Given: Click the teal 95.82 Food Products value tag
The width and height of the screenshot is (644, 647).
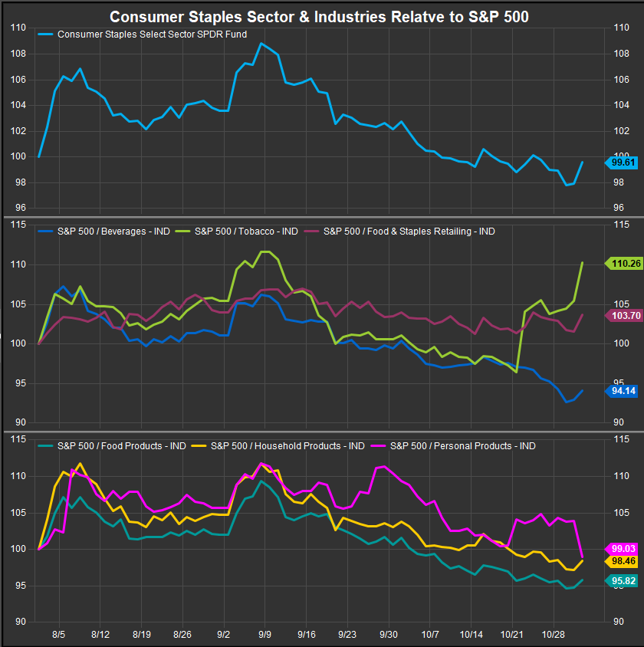Looking at the screenshot, I should [x=621, y=581].
